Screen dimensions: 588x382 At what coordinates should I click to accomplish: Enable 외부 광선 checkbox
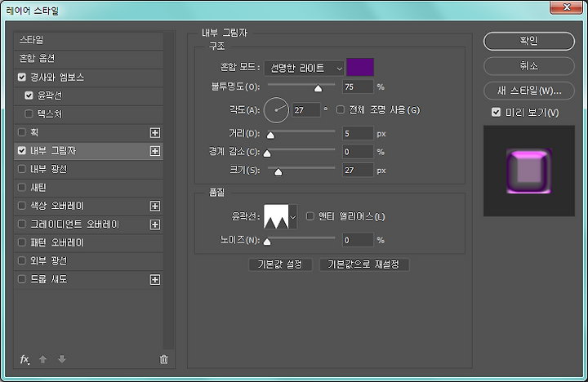22,260
